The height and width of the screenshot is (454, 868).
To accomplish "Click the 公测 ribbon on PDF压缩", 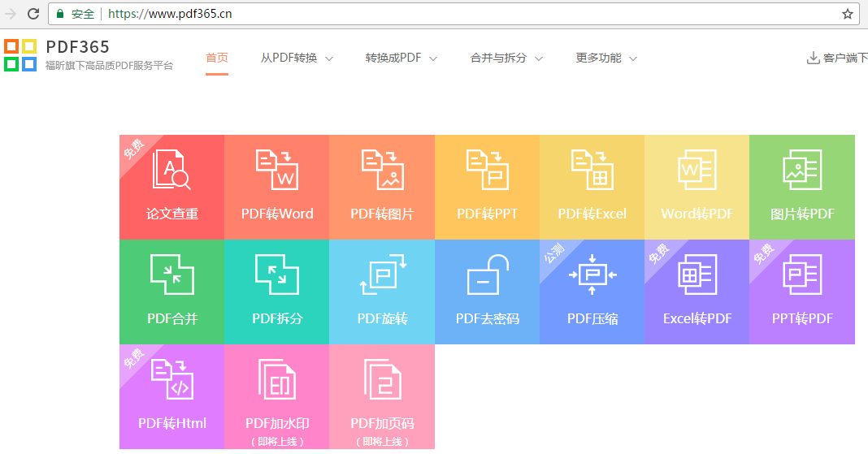I will pos(554,253).
